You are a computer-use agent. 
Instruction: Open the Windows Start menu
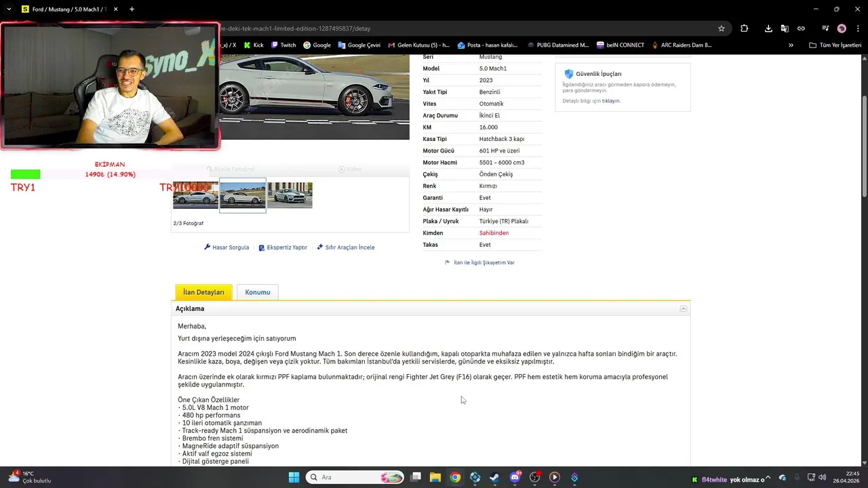[x=294, y=477]
